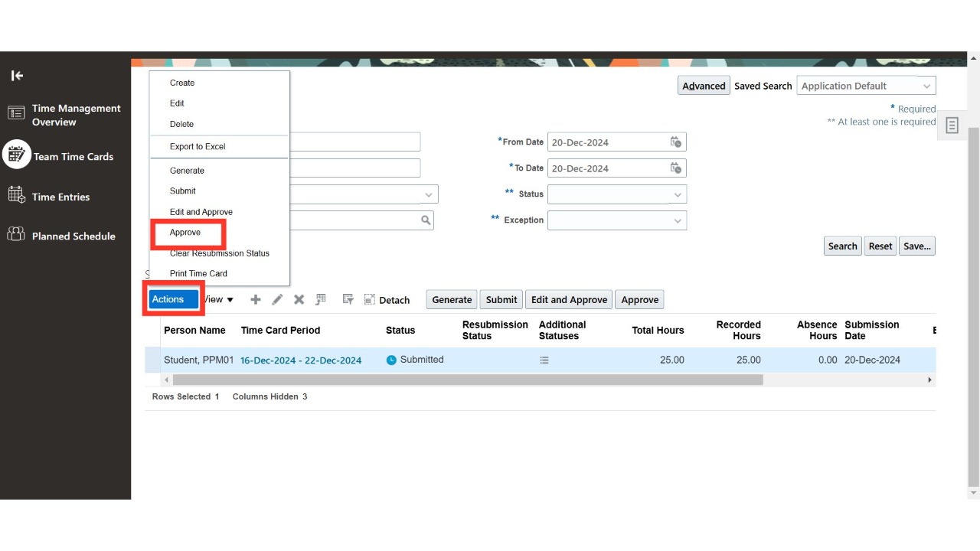Click the Person Name column header
The height and width of the screenshot is (551, 980).
click(194, 331)
